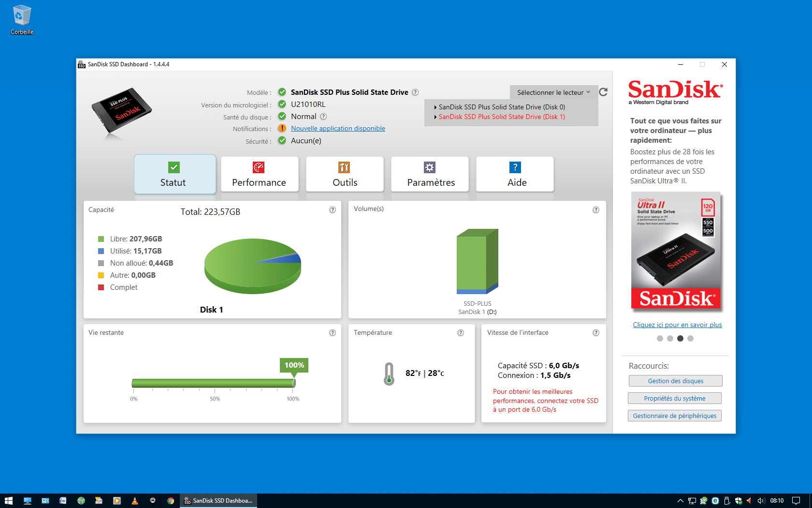Click the Vitesse de l'interface help icon

[596, 333]
